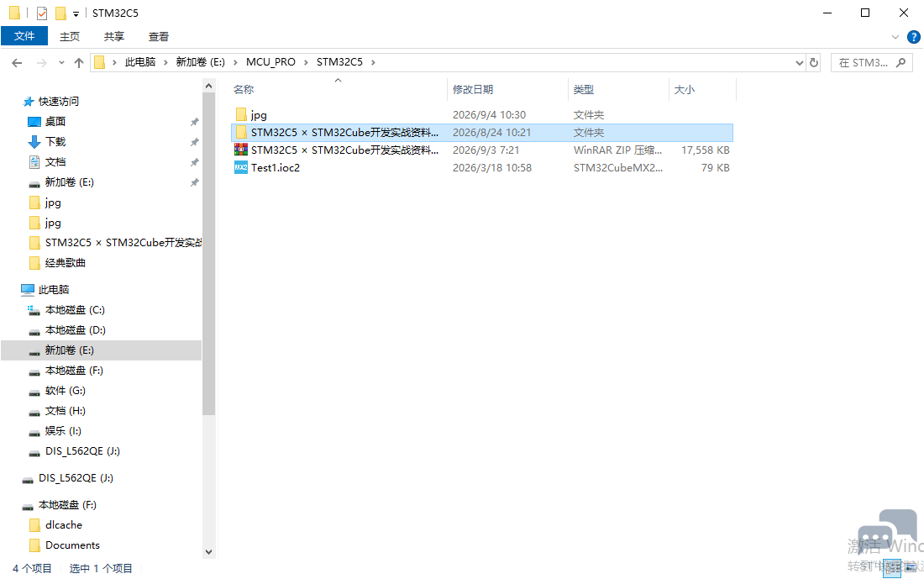
Task: Select 此电脑 in navigation pane
Action: 54,289
